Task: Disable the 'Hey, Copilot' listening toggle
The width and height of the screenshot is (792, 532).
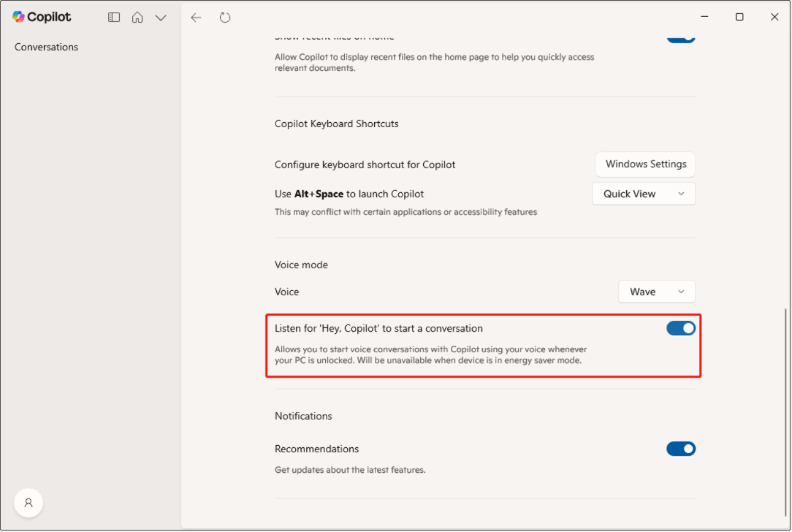Action: (x=680, y=328)
